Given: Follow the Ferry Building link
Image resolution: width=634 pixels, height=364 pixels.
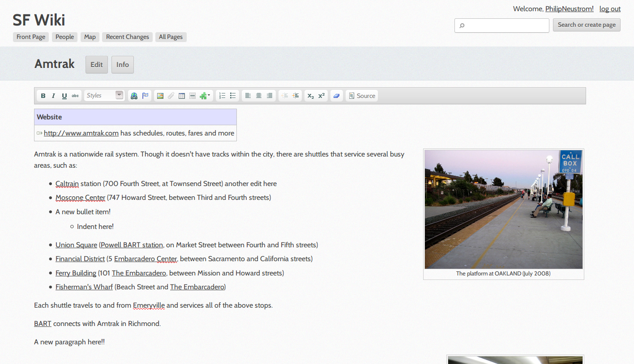Looking at the screenshot, I should (x=76, y=273).
